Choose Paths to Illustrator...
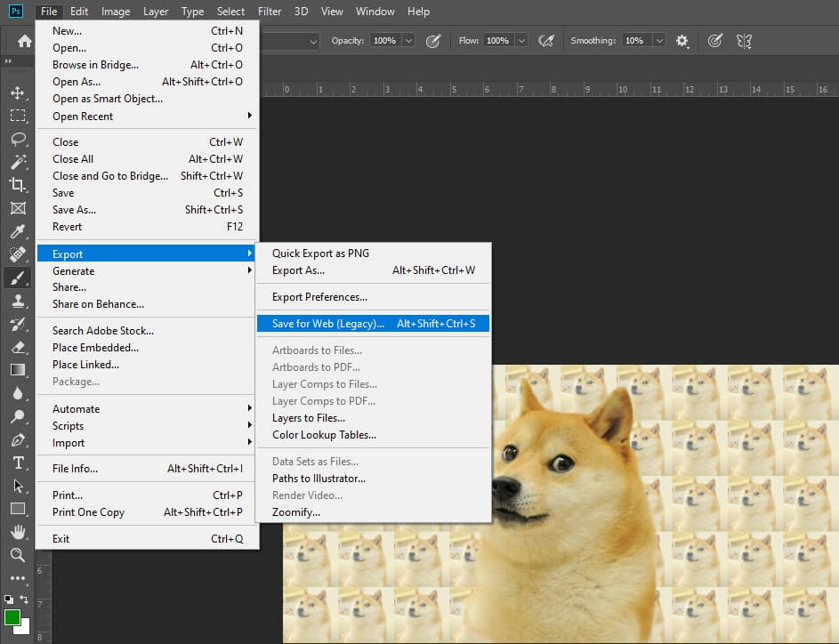The height and width of the screenshot is (644, 839). pos(373,479)
